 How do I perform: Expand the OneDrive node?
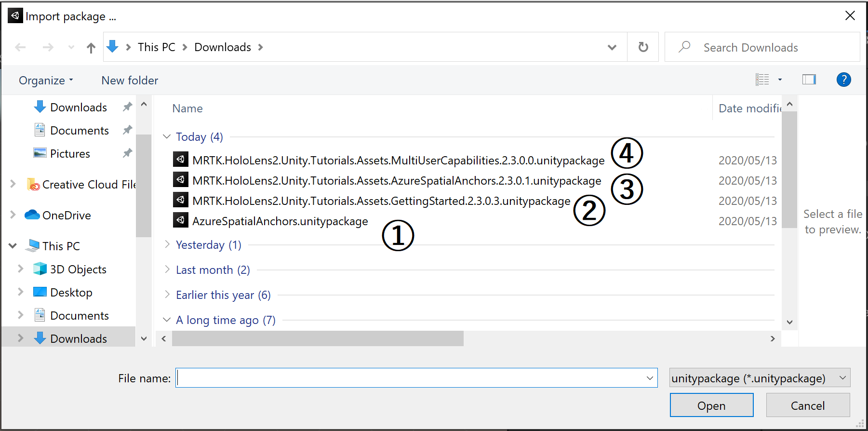(13, 215)
